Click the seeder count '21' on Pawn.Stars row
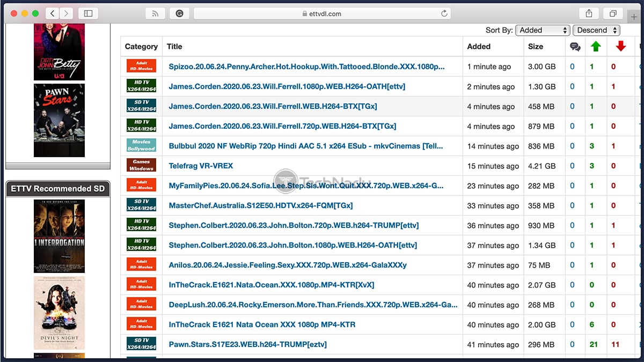 [x=594, y=344]
